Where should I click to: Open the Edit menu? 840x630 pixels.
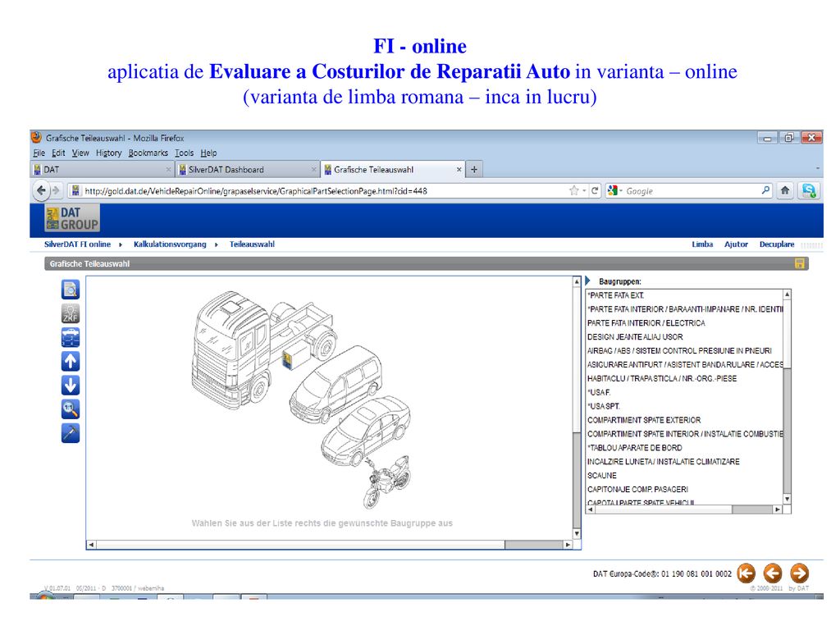pyautogui.click(x=58, y=153)
